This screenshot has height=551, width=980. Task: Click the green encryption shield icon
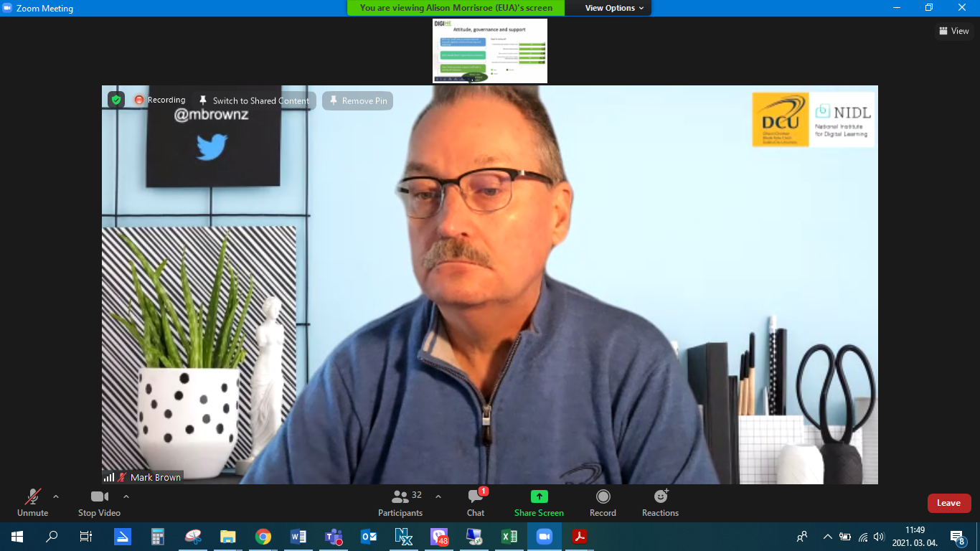coord(116,100)
